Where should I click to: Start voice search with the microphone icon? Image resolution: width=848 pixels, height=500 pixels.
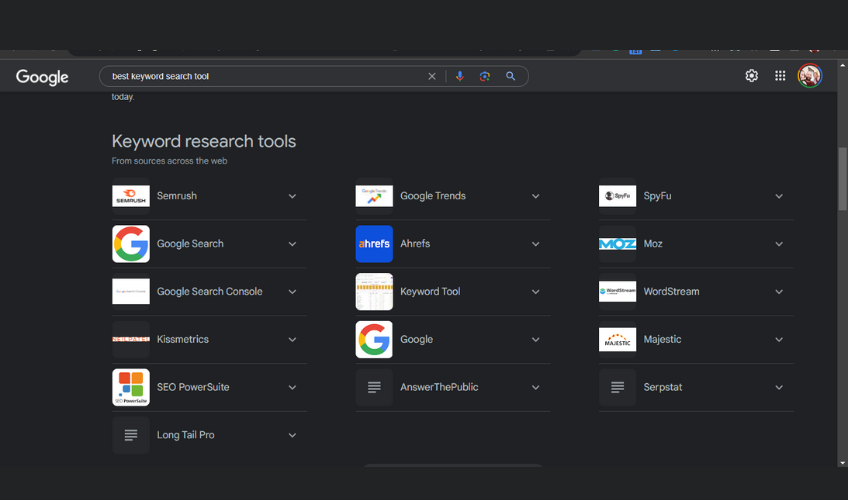(460, 76)
